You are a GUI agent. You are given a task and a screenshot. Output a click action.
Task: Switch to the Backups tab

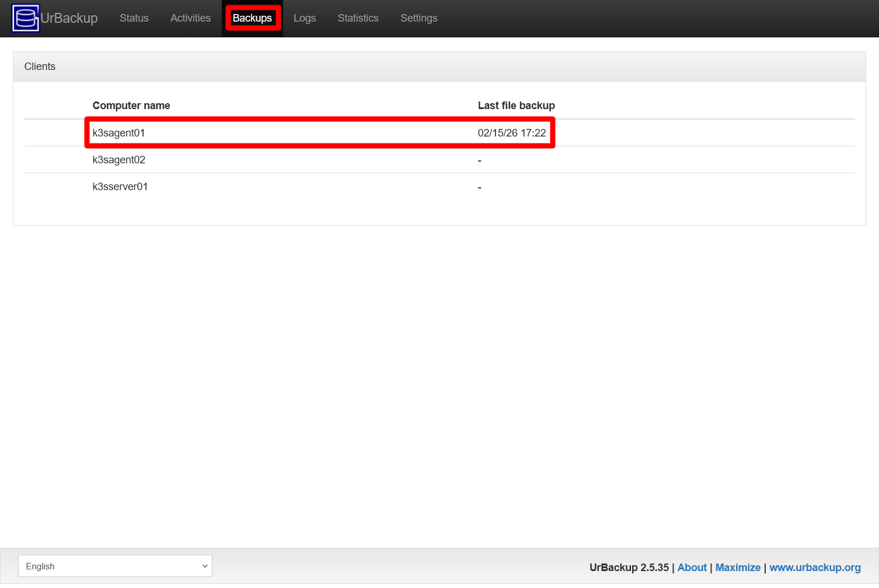coord(252,18)
